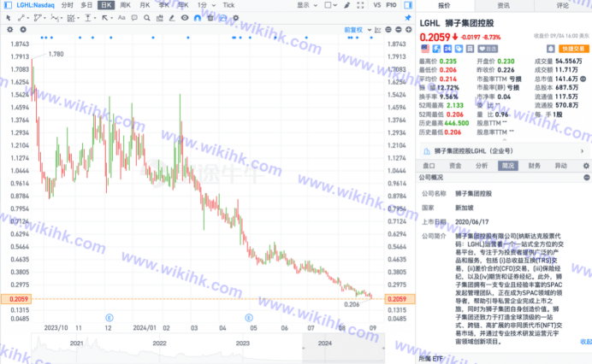Viewport: 592px width, 364px height.
Task: Set a price alert bell
Action: coord(551,49)
